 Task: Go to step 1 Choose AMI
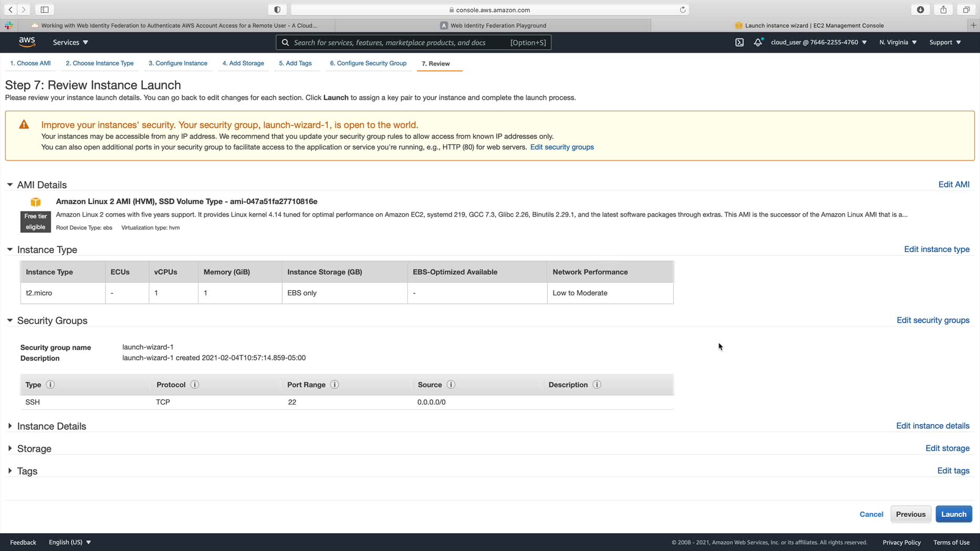click(x=30, y=63)
